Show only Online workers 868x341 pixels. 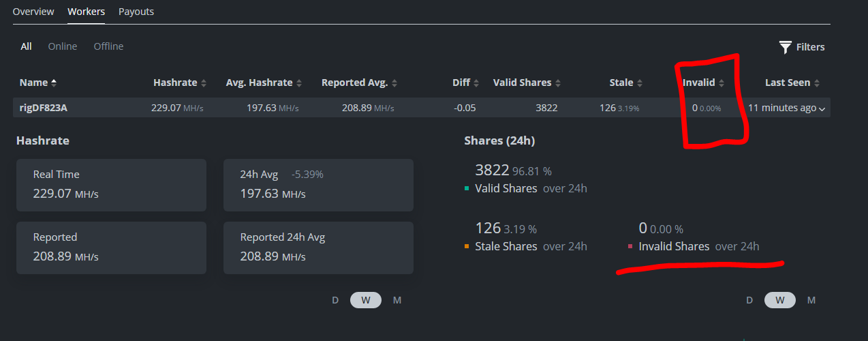point(63,46)
